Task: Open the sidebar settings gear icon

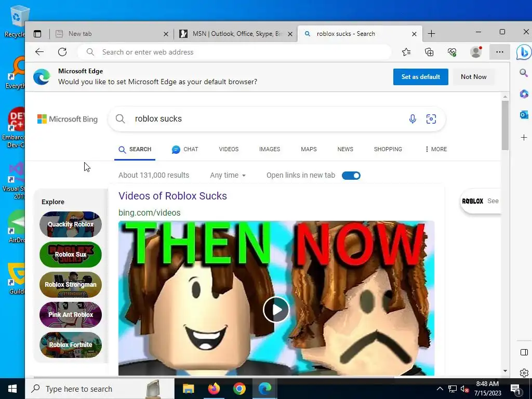Action: pyautogui.click(x=524, y=373)
